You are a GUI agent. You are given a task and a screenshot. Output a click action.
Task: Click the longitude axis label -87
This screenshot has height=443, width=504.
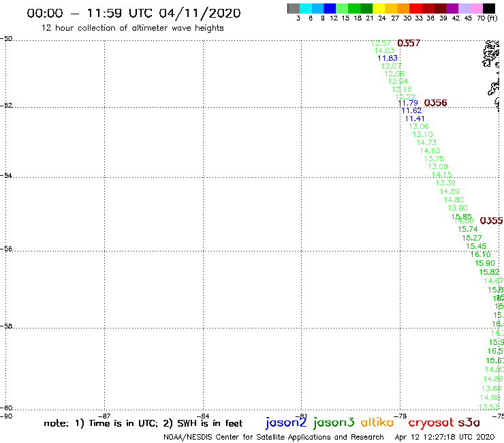104,416
